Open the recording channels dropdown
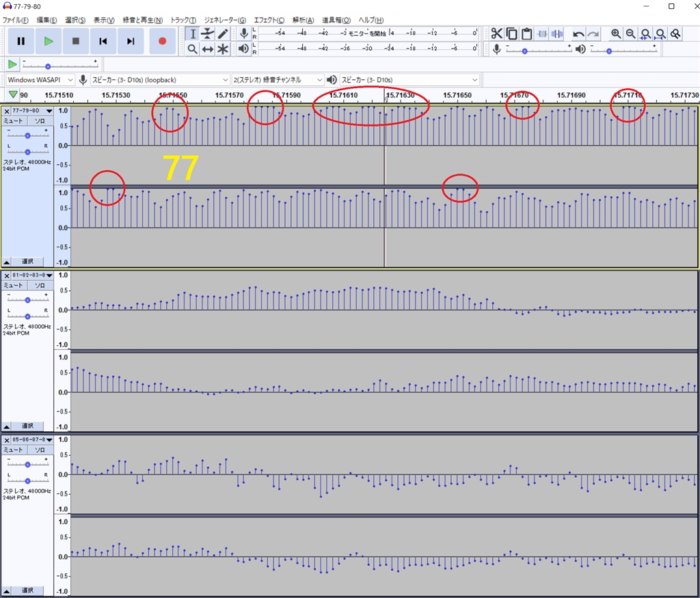This screenshot has height=598, width=700. pyautogui.click(x=278, y=80)
